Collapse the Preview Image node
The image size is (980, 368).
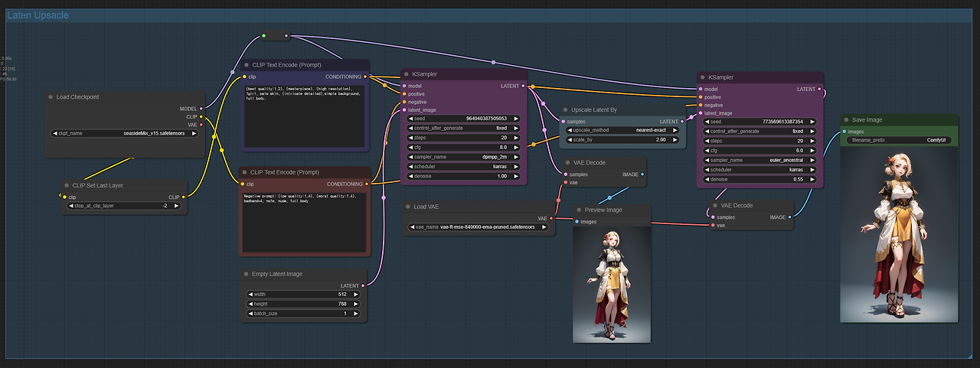(x=580, y=210)
